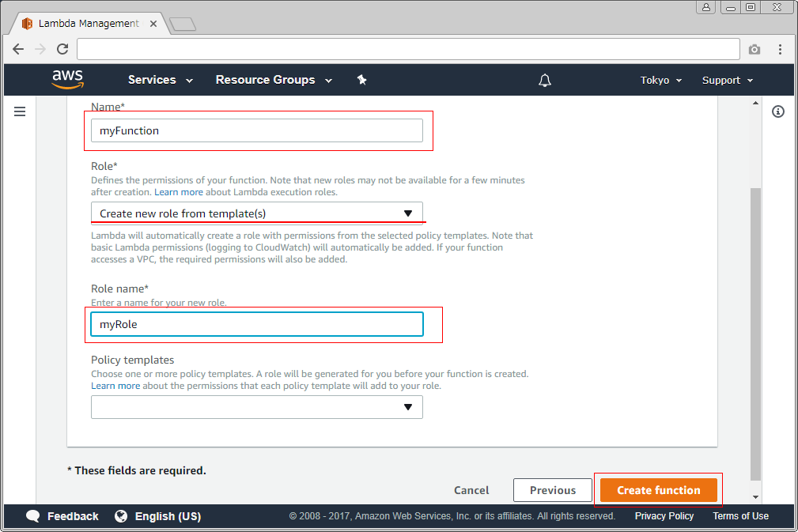Open Learn more link about execution roles

point(179,192)
